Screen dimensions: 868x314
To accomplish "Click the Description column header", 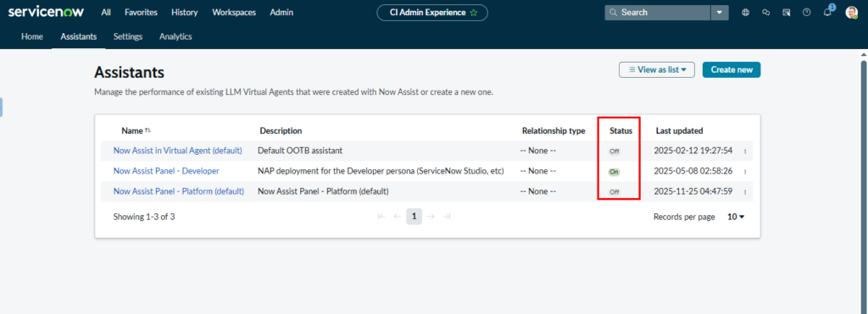I will 281,131.
